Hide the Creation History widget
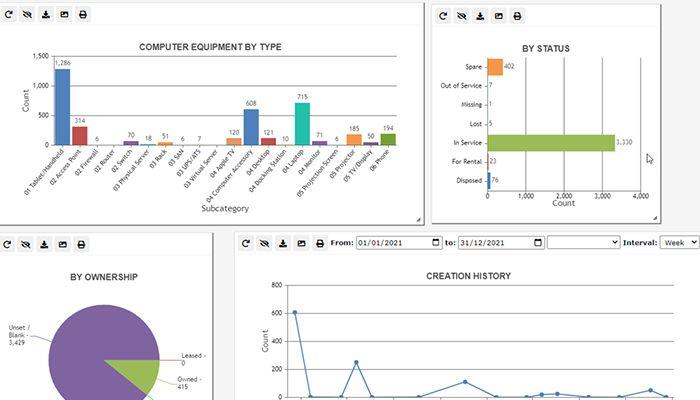Screen dimensions: 700x400 click(264, 243)
